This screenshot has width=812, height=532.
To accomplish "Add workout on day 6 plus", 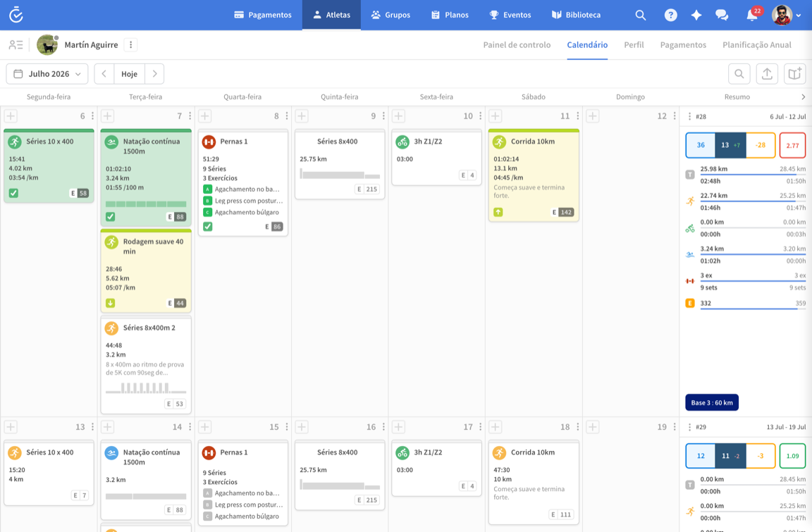I will [11, 116].
